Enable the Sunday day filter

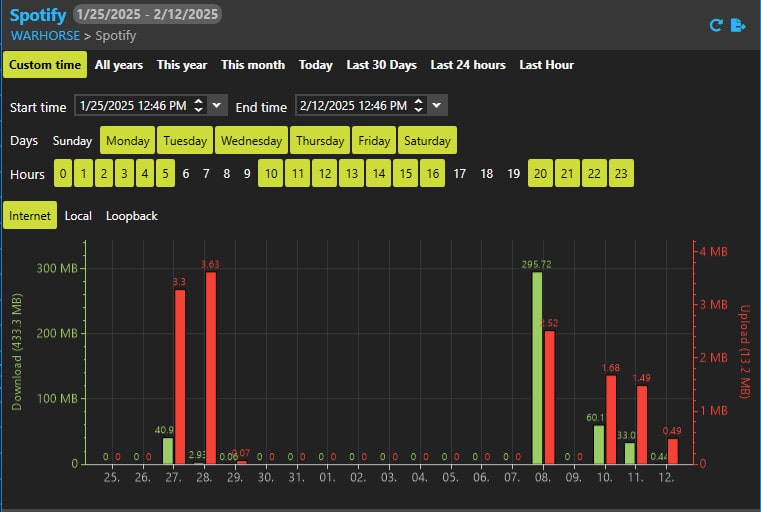click(72, 141)
